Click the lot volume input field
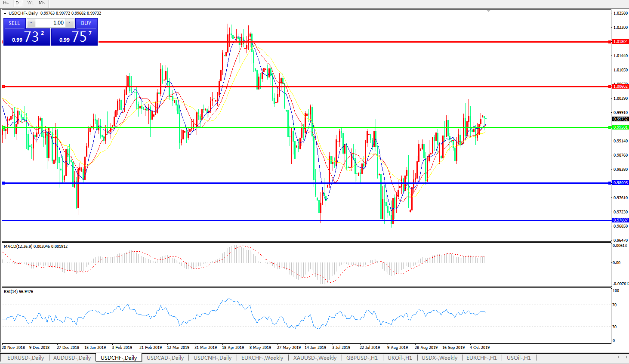Viewport: 629px width, 364px height. click(50, 23)
